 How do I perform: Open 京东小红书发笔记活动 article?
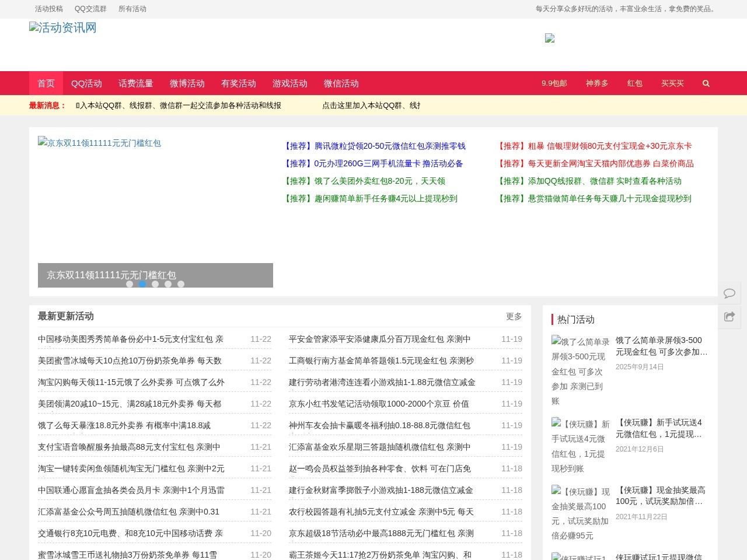[379, 404]
